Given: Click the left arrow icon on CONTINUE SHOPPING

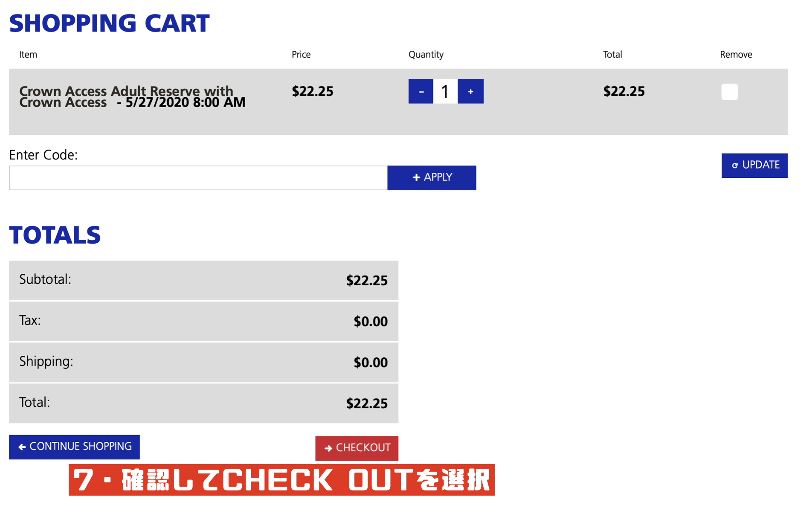Looking at the screenshot, I should click(22, 447).
